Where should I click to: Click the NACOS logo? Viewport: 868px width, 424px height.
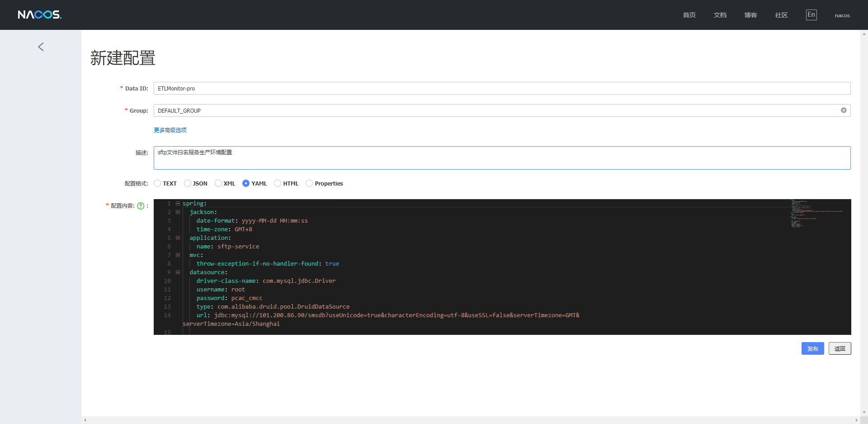(x=39, y=15)
